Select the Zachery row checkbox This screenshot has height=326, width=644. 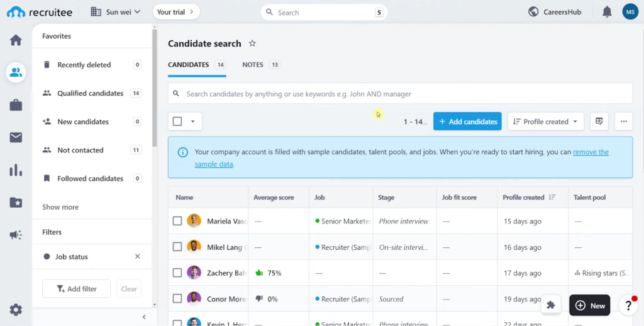pyautogui.click(x=177, y=273)
